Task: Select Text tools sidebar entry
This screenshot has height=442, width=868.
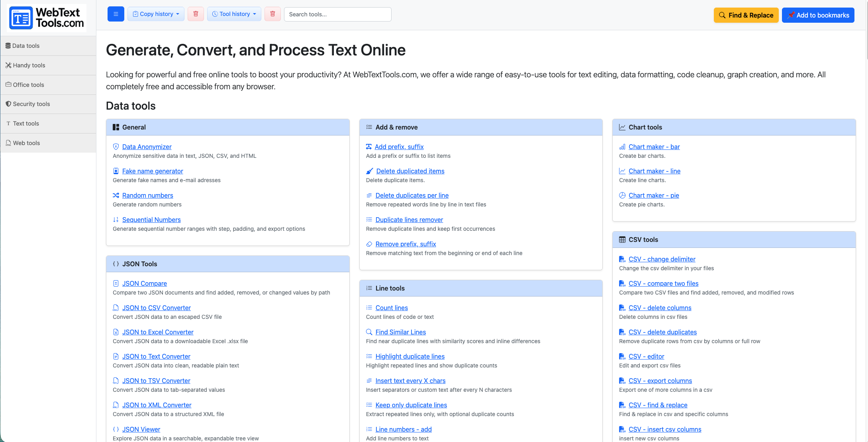Action: tap(48, 124)
